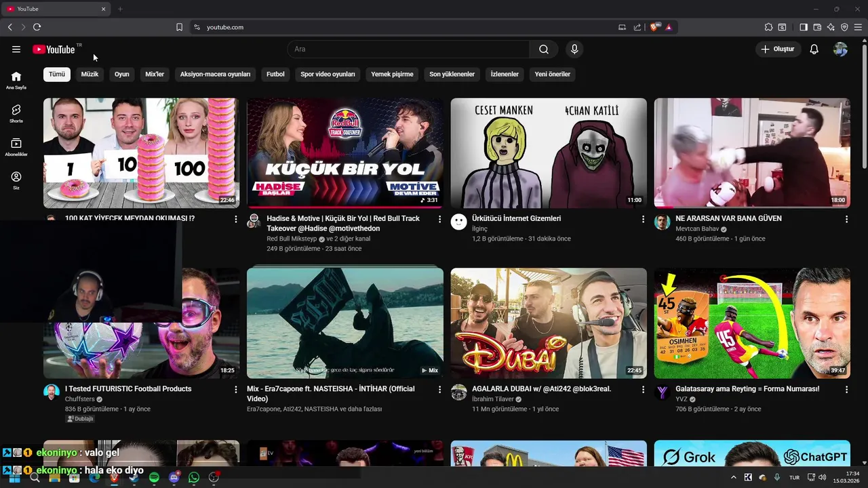The height and width of the screenshot is (488, 868).
Task: Open options for Era7capone İNTİHAR mix
Action: (x=439, y=389)
